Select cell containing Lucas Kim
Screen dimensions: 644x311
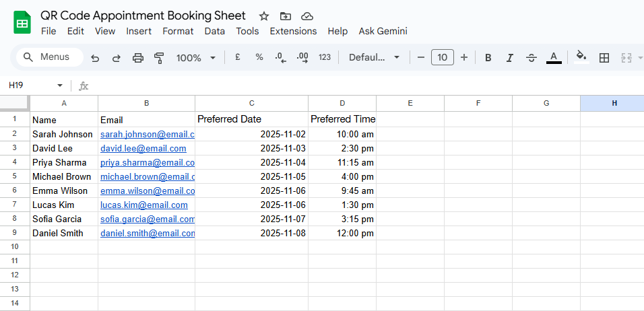click(64, 205)
